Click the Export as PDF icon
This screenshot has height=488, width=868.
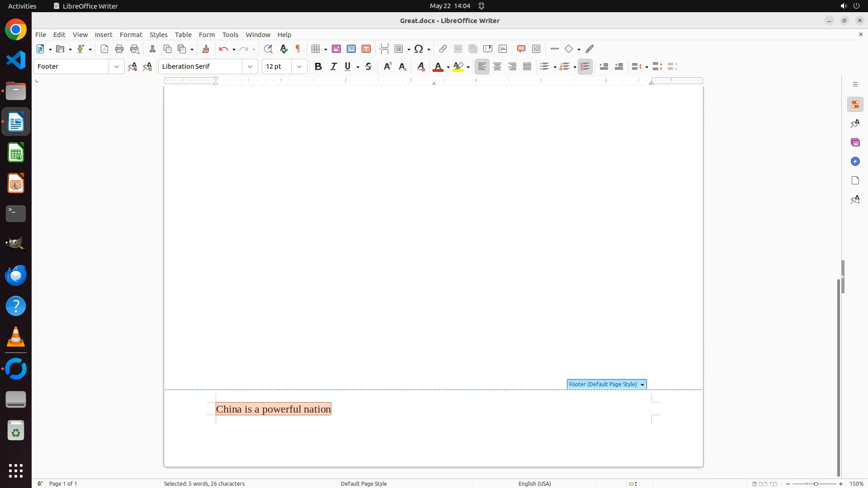click(104, 49)
